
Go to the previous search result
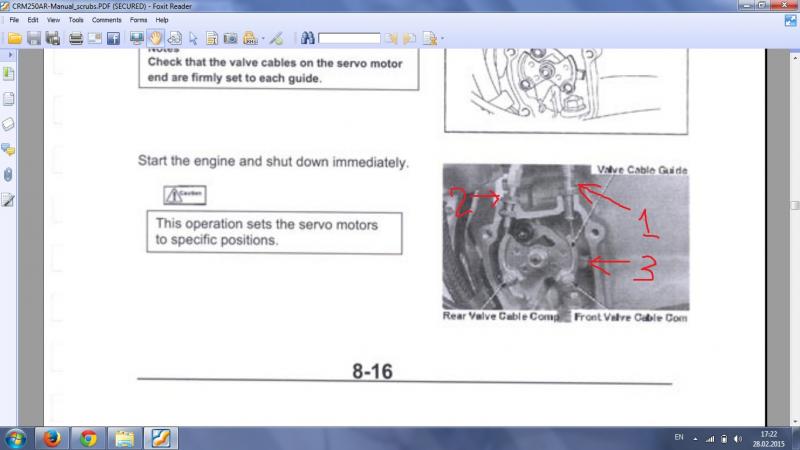point(391,38)
